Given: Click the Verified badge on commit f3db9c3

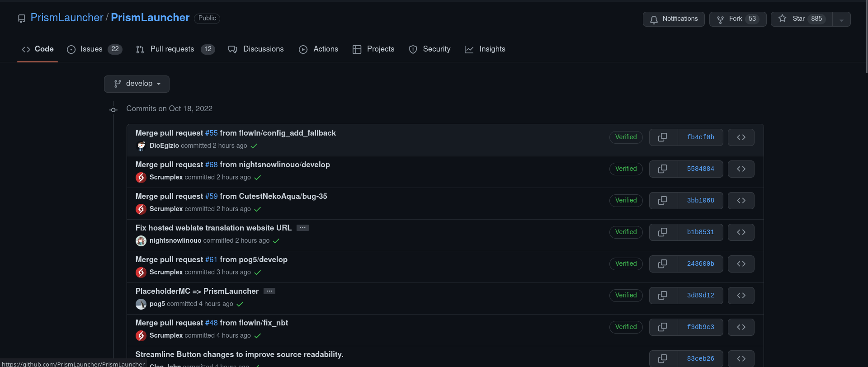Looking at the screenshot, I should tap(626, 327).
